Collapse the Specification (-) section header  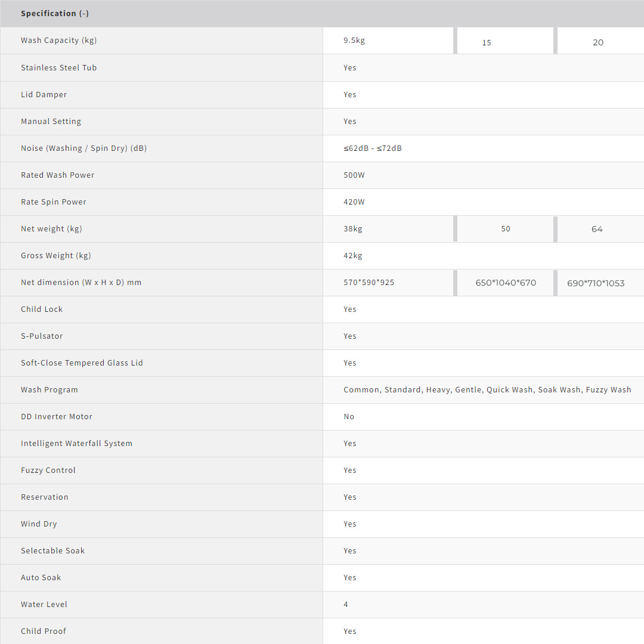click(x=55, y=13)
